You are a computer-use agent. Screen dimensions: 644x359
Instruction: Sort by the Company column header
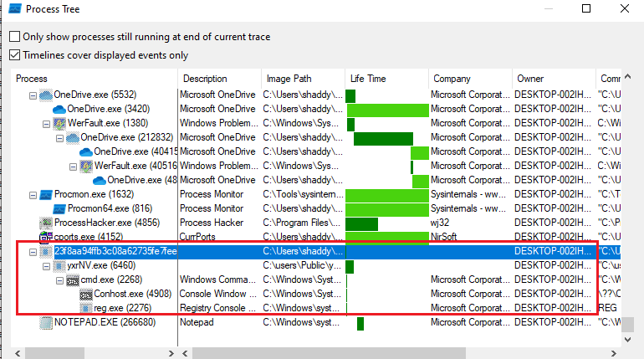[x=470, y=79]
